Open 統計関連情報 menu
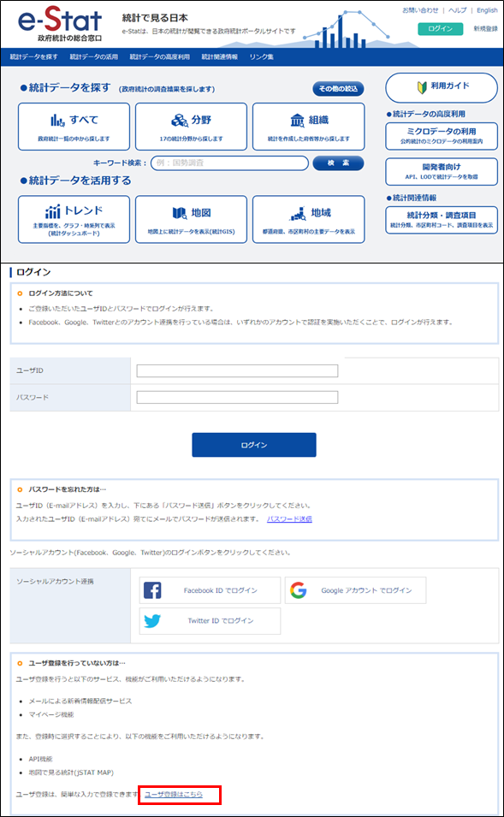The height and width of the screenshot is (817, 504). (219, 56)
